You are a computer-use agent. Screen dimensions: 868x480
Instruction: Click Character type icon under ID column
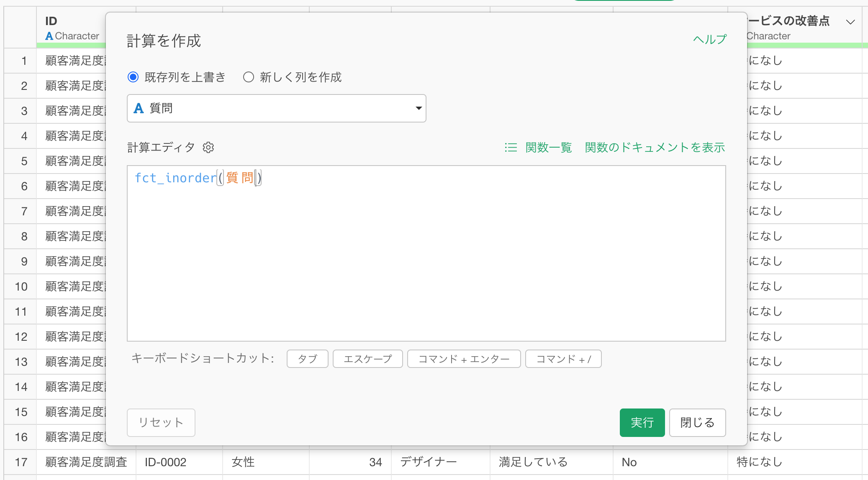pyautogui.click(x=49, y=36)
